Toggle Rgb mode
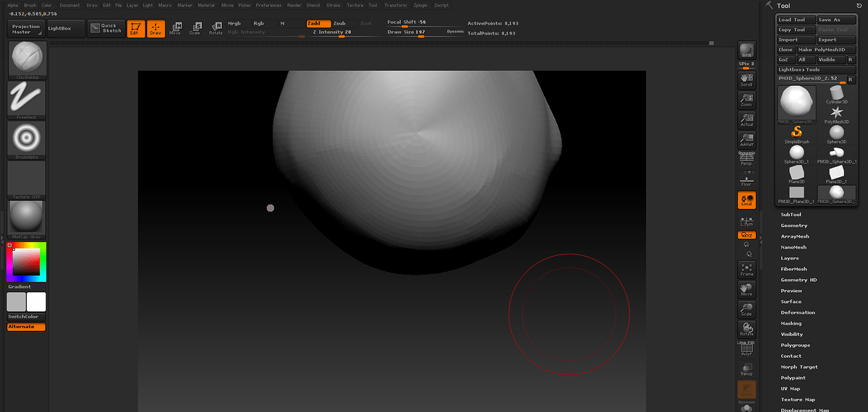This screenshot has width=868, height=412. 263,23
